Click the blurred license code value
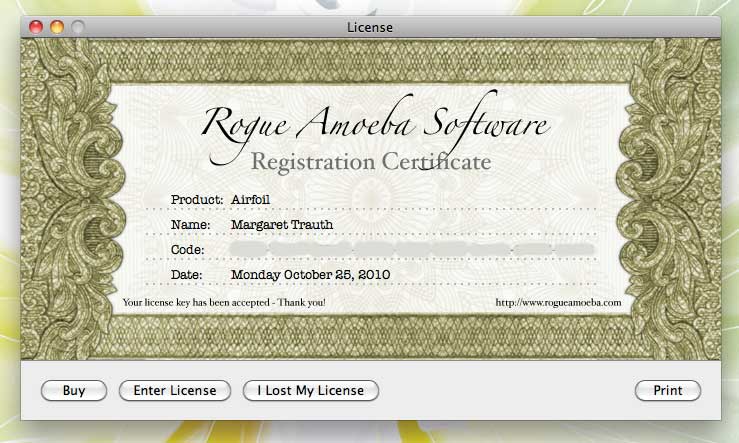 click(412, 248)
